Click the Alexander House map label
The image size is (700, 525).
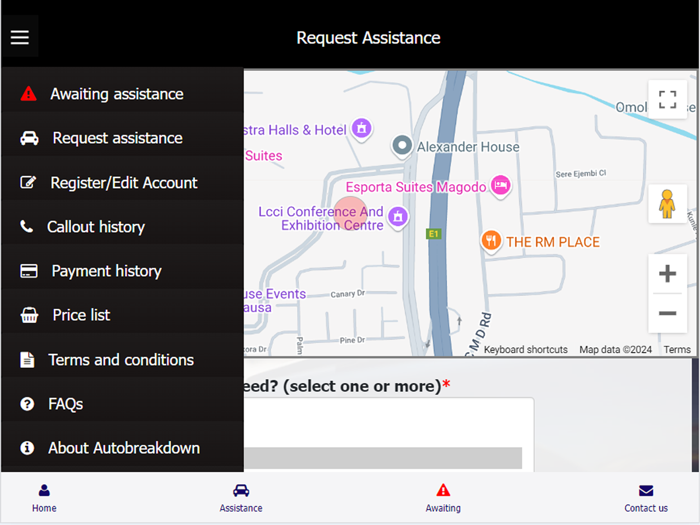[468, 147]
